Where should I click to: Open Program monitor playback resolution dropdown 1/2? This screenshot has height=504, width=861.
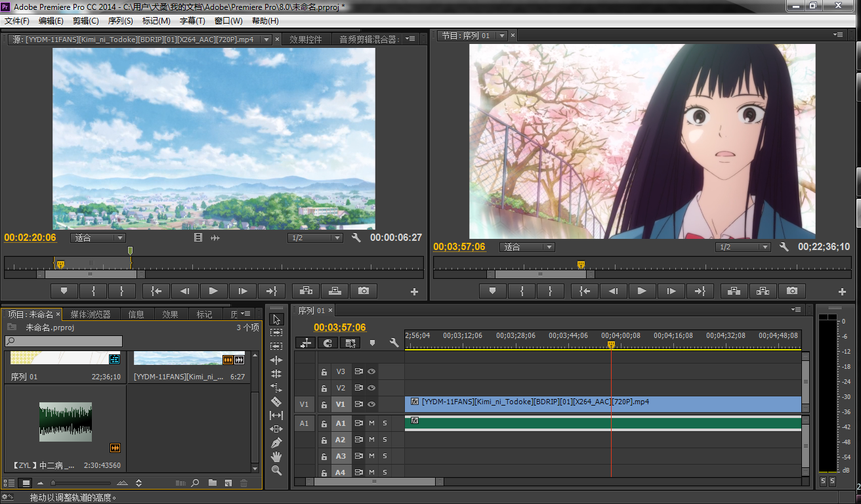(x=743, y=247)
